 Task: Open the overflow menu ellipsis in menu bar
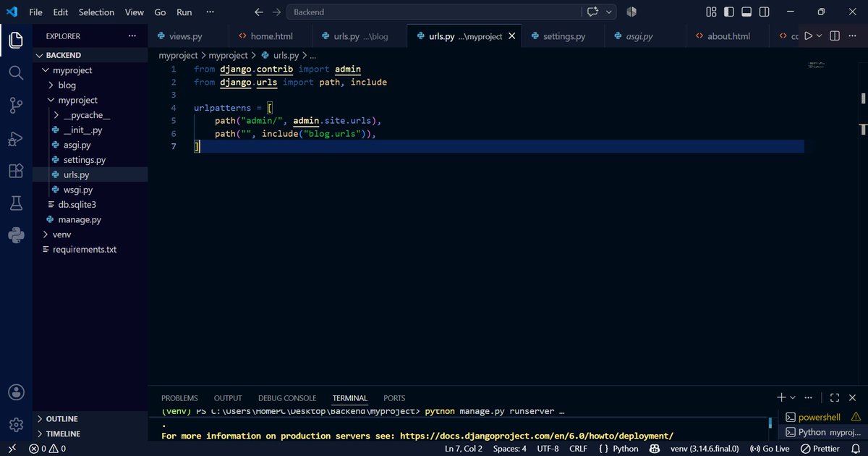coord(210,12)
